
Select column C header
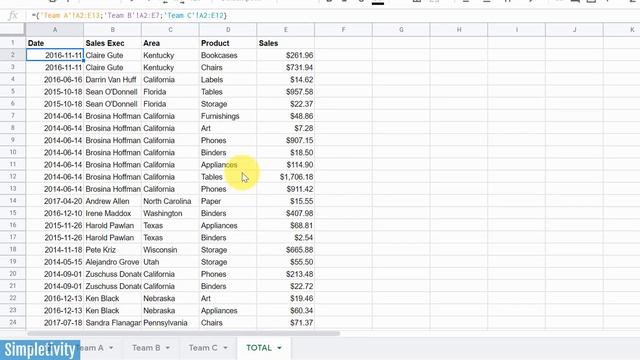click(170, 30)
